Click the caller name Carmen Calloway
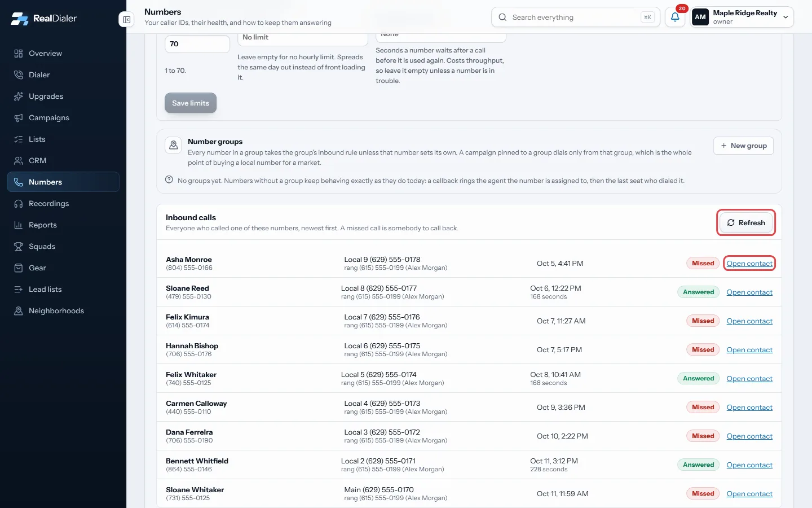 click(196, 404)
